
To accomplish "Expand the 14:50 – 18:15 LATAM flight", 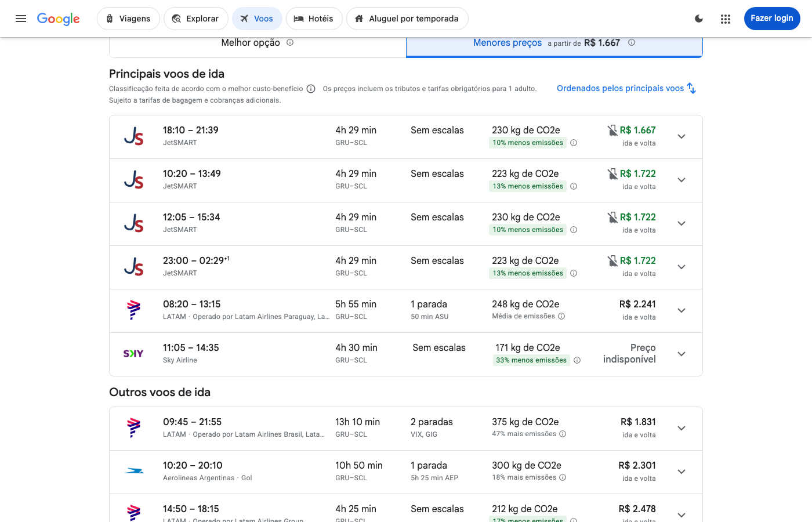I will pyautogui.click(x=681, y=515).
